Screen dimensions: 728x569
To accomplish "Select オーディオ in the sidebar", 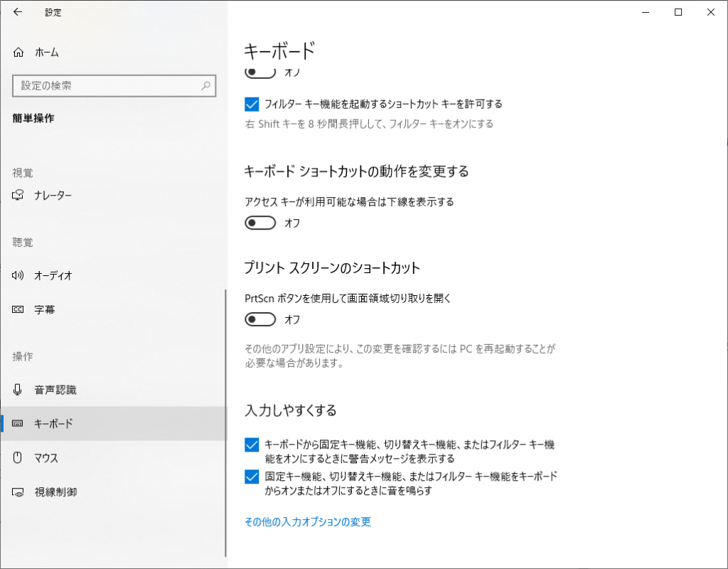I will [114, 275].
